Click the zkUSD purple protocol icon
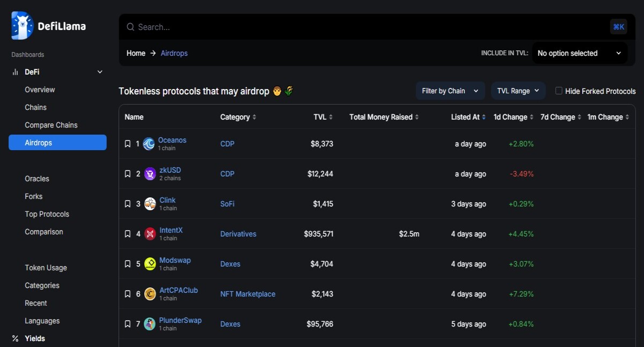 click(150, 174)
